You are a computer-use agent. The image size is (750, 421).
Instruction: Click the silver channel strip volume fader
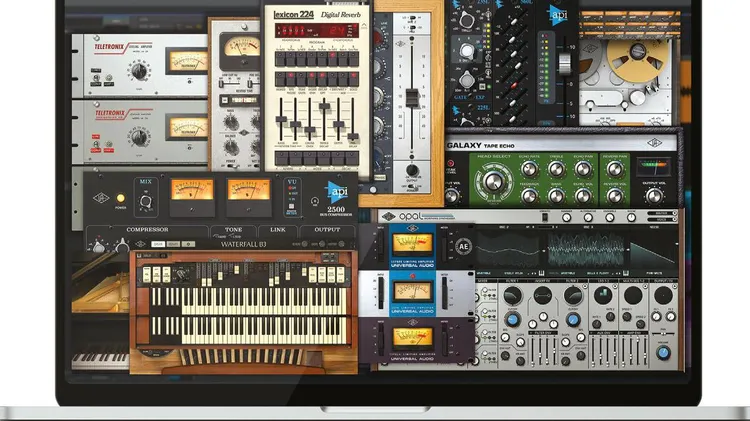point(412,98)
